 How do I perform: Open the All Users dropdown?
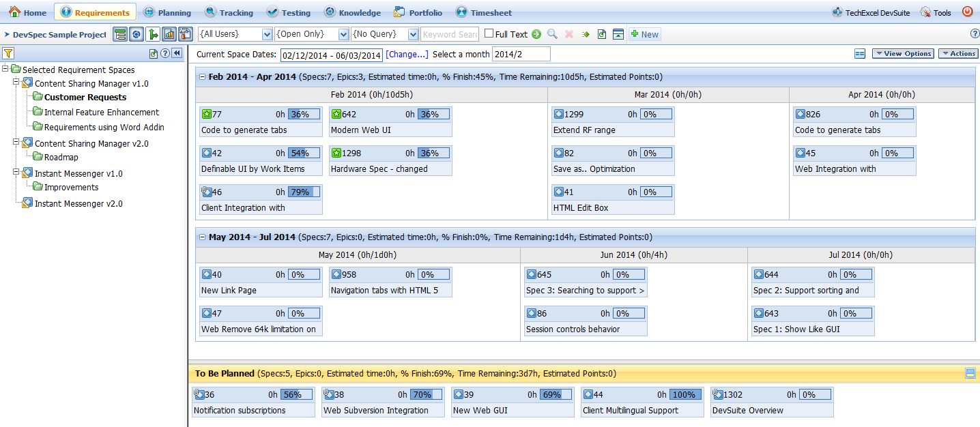(235, 34)
